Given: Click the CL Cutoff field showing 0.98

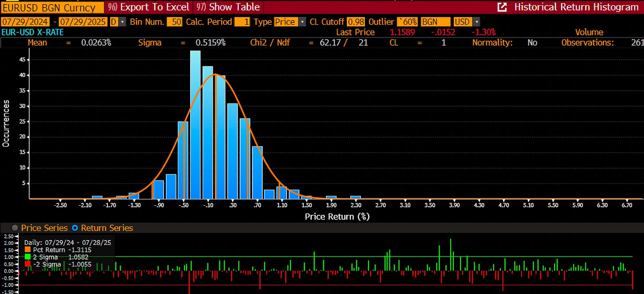Looking at the screenshot, I should pos(356,22).
